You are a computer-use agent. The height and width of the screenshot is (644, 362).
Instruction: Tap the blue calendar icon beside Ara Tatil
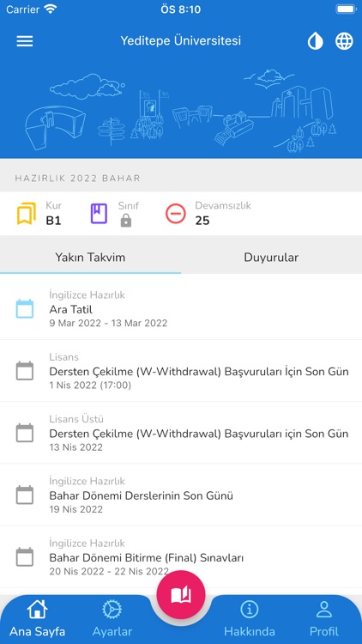click(25, 309)
